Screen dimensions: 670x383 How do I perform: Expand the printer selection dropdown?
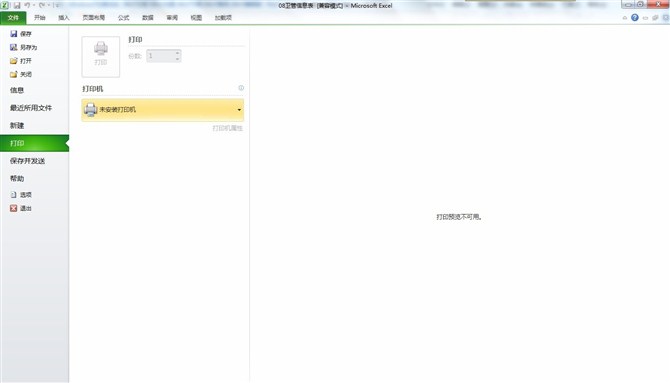(x=239, y=110)
